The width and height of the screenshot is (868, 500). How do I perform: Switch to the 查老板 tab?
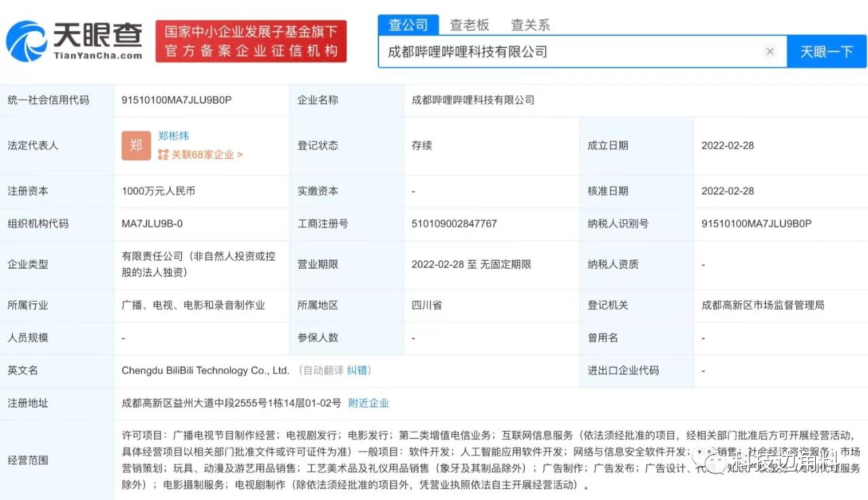[469, 25]
